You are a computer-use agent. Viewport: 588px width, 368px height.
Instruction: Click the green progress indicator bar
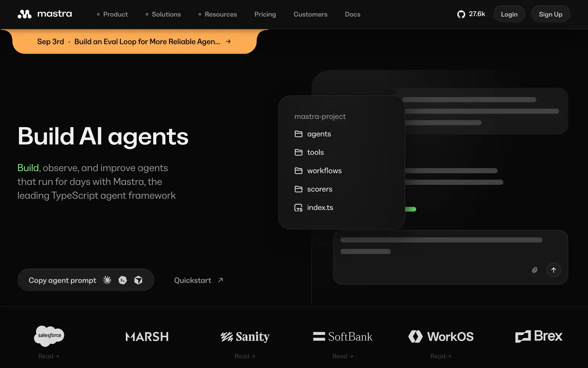pyautogui.click(x=410, y=209)
